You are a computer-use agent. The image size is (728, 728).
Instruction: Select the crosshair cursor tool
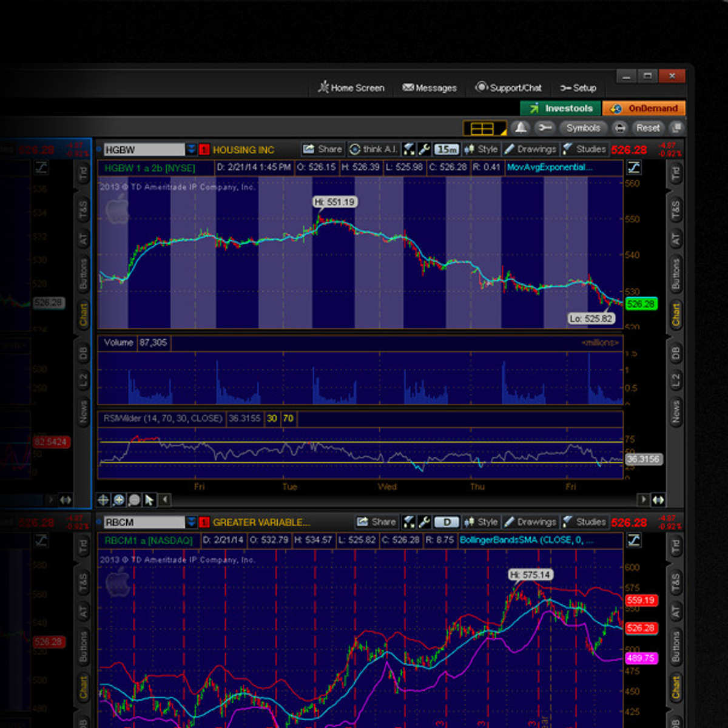click(x=103, y=500)
